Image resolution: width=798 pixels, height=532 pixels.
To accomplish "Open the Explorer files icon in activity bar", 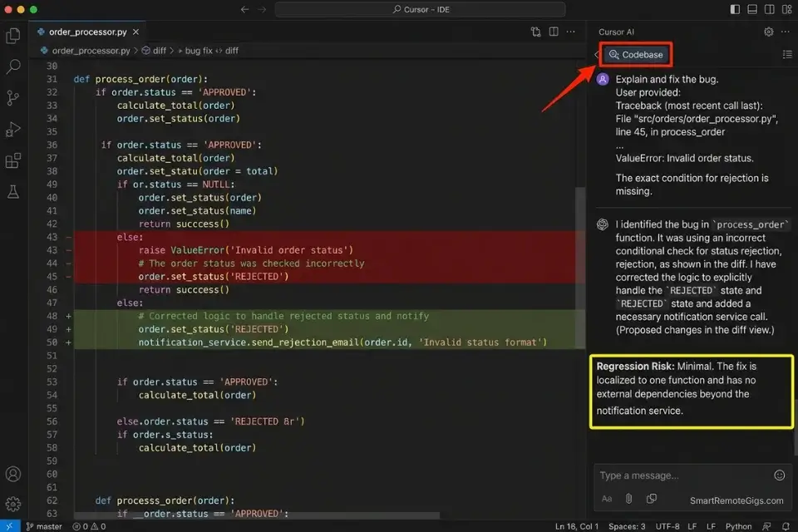I will [x=13, y=35].
